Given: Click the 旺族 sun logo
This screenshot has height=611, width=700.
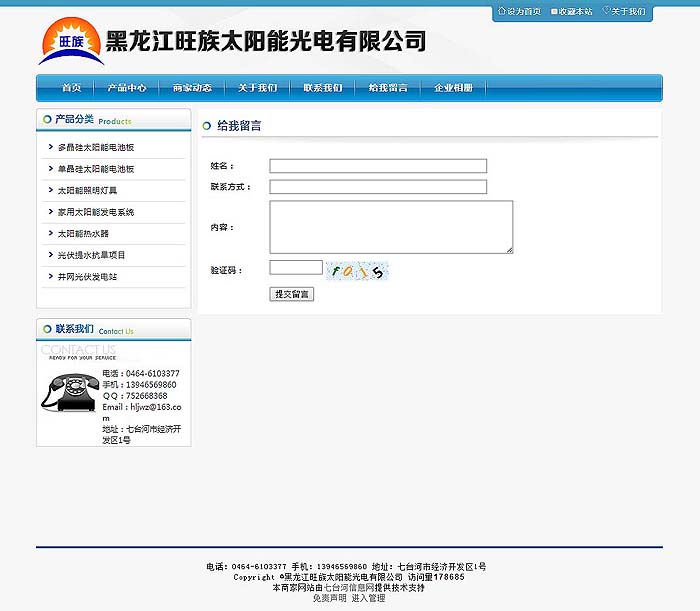Looking at the screenshot, I should pyautogui.click(x=70, y=42).
